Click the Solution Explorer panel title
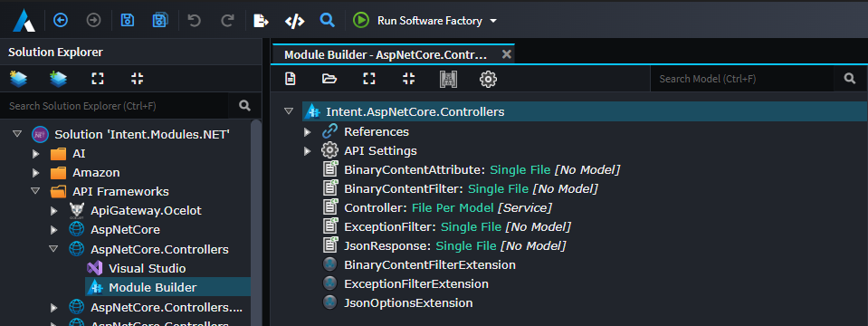Image resolution: width=868 pixels, height=326 pixels. click(x=55, y=53)
